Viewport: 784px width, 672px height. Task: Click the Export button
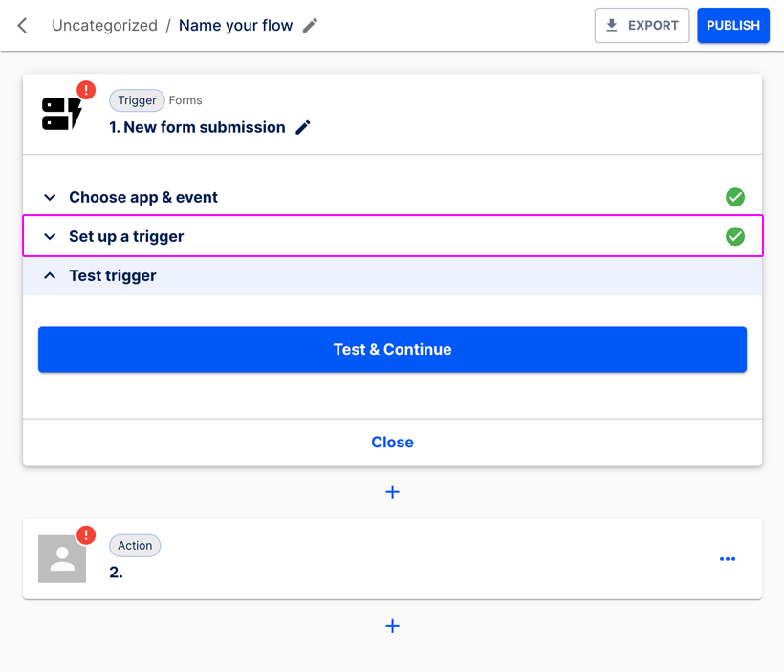coord(642,25)
